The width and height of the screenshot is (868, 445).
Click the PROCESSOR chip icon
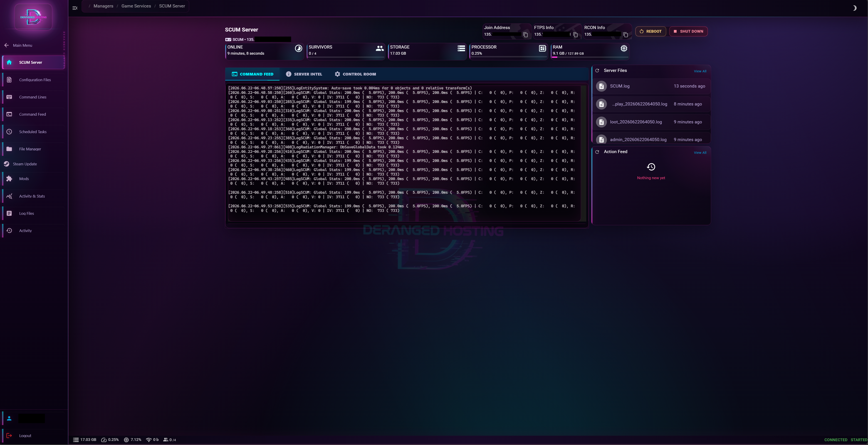pyautogui.click(x=542, y=49)
